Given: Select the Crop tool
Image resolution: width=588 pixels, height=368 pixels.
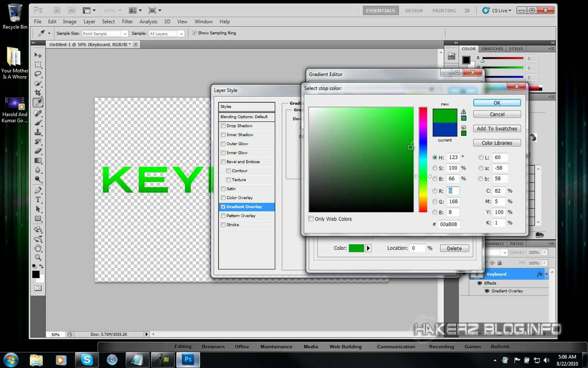Looking at the screenshot, I should [38, 93].
